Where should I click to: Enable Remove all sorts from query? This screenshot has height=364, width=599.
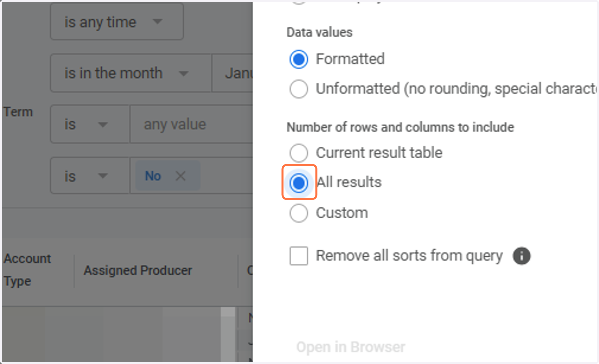pos(299,256)
